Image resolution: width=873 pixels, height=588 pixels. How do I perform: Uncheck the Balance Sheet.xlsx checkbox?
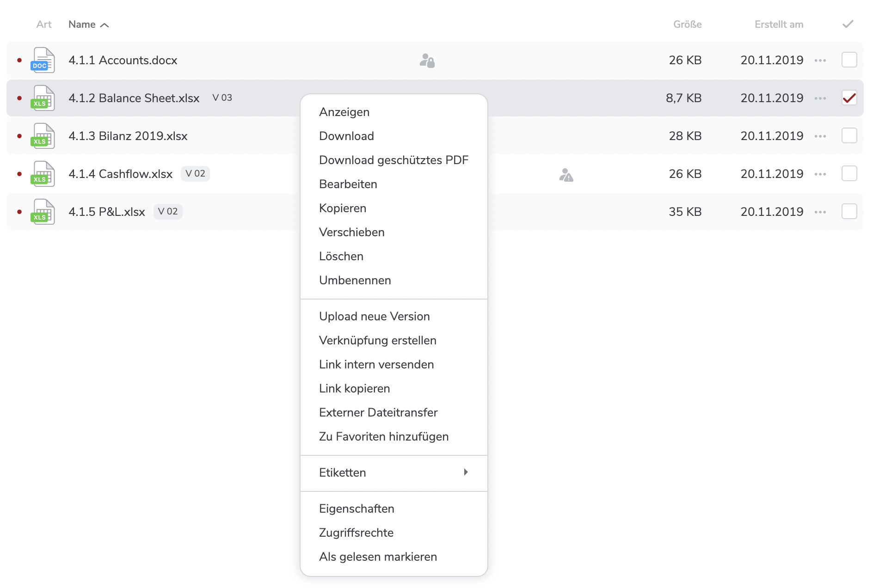click(849, 98)
